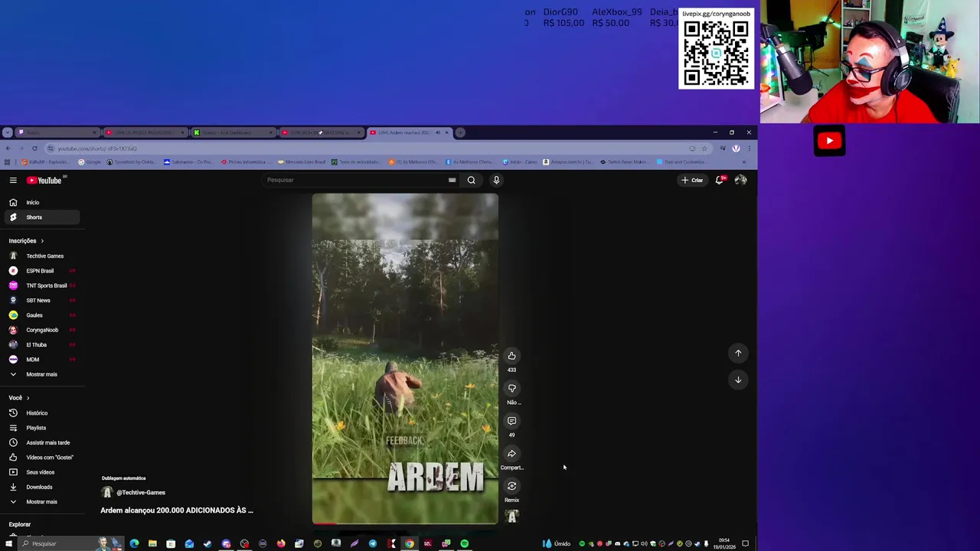Image resolution: width=980 pixels, height=551 pixels.
Task: Open 'Histórico' in the sidebar
Action: [x=42, y=413]
